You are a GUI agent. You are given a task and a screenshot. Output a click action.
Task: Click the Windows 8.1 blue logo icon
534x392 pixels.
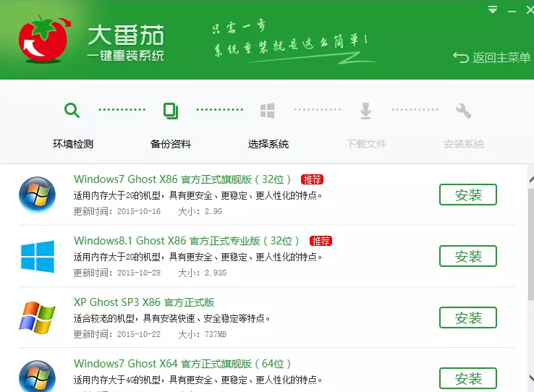tap(38, 256)
